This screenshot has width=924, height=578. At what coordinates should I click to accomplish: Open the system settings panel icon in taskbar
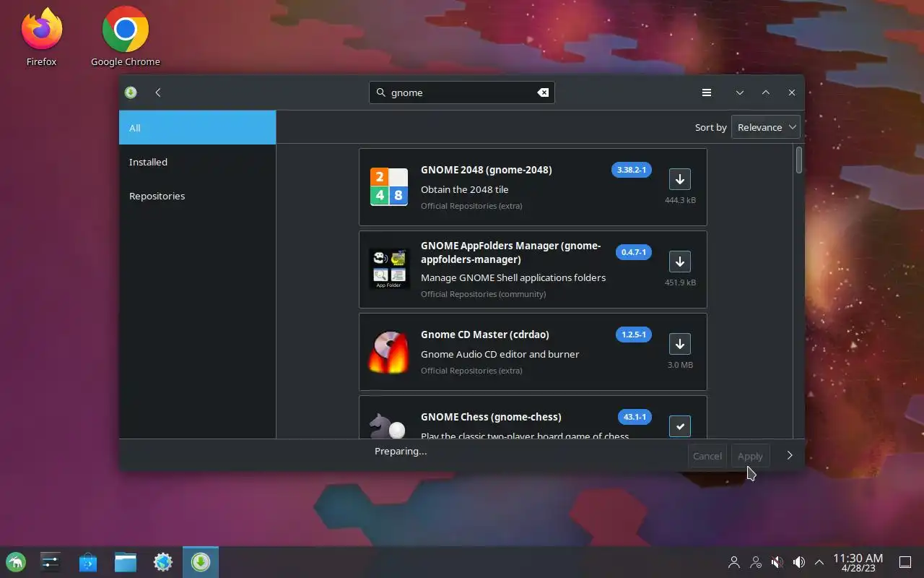pyautogui.click(x=50, y=562)
